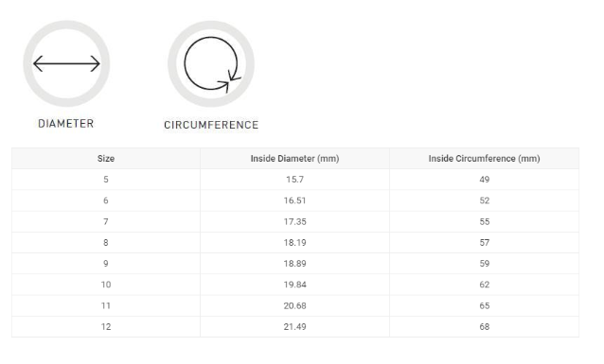Image resolution: width=604 pixels, height=364 pixels.
Task: Click the Inside Circumference (mm) header
Action: [x=484, y=159]
